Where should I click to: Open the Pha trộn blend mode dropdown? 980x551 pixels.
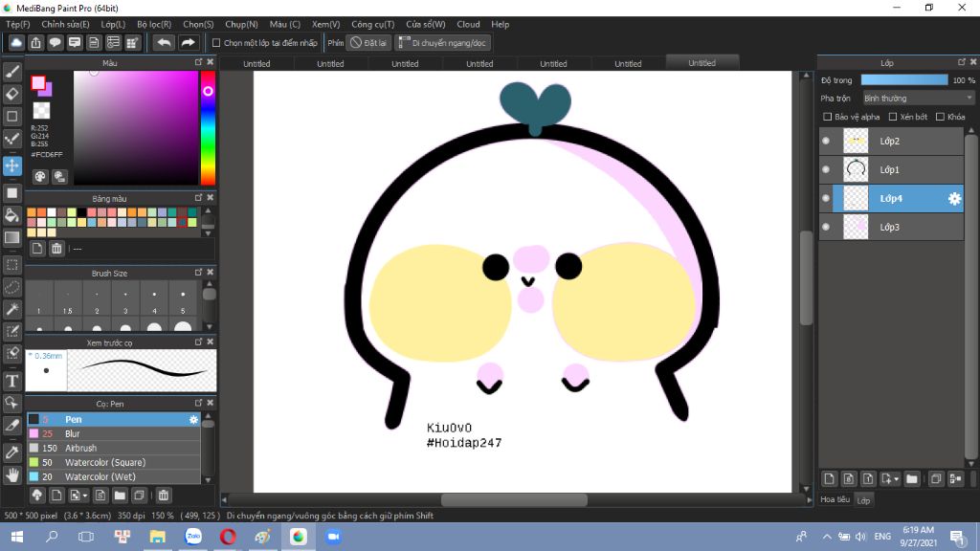(x=918, y=99)
